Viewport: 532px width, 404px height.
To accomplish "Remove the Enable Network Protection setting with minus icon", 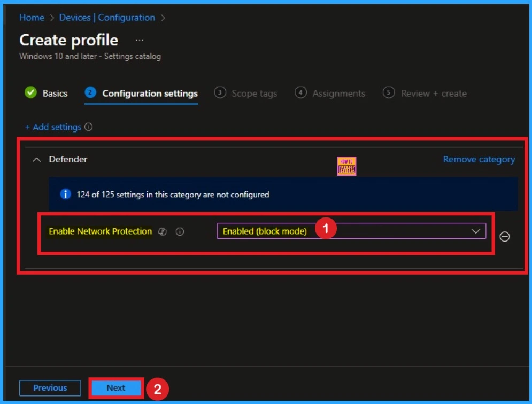I will (505, 236).
